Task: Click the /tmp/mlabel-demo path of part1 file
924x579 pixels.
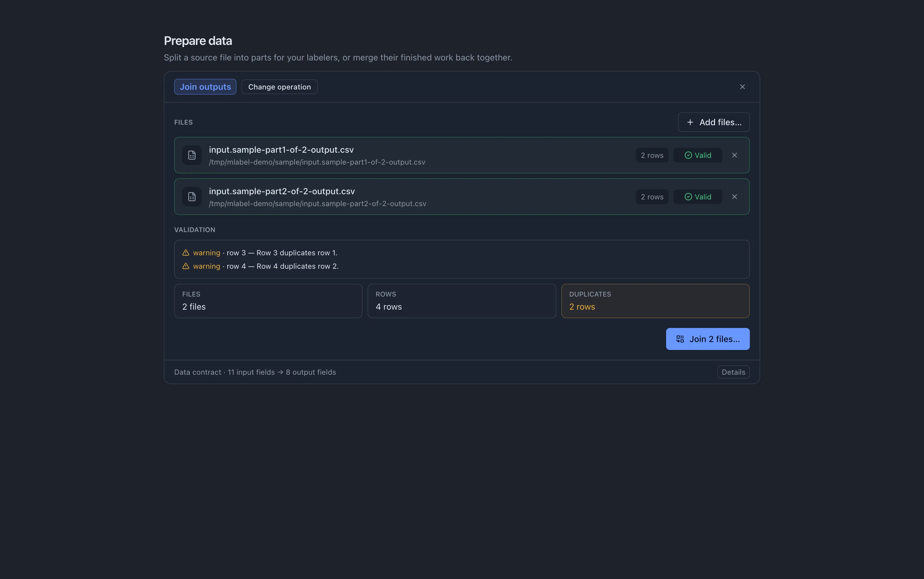Action: point(317,162)
